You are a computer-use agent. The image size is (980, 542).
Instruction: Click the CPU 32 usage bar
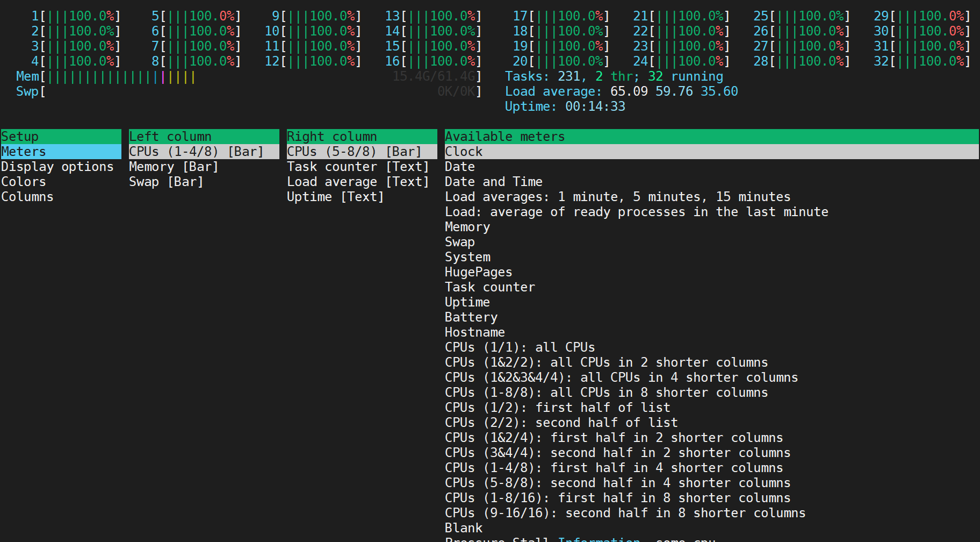922,61
